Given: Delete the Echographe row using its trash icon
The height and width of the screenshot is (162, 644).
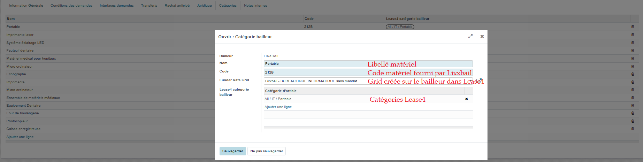Looking at the screenshot, I should [632, 74].
